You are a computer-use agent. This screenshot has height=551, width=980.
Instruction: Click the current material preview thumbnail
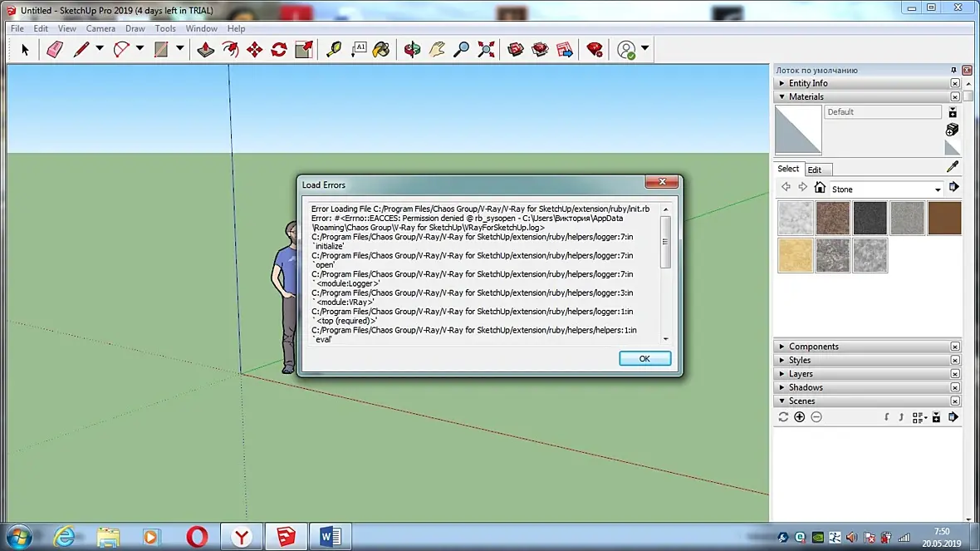[798, 130]
